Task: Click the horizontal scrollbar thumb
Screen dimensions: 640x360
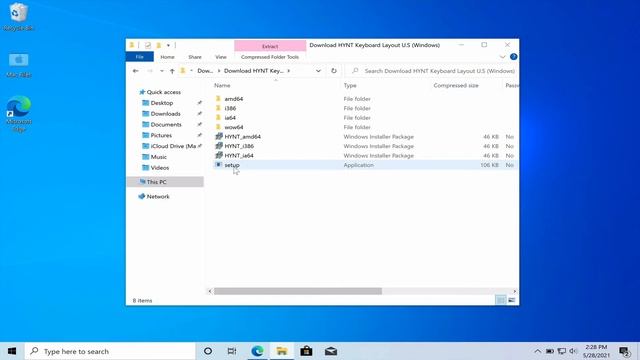Action: coord(298,291)
